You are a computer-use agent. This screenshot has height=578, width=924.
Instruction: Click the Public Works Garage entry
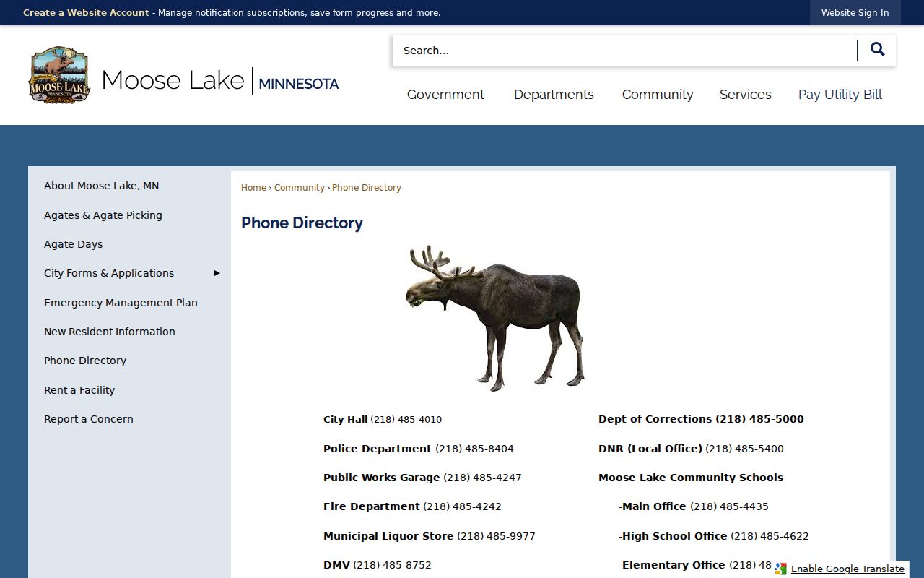pos(422,478)
